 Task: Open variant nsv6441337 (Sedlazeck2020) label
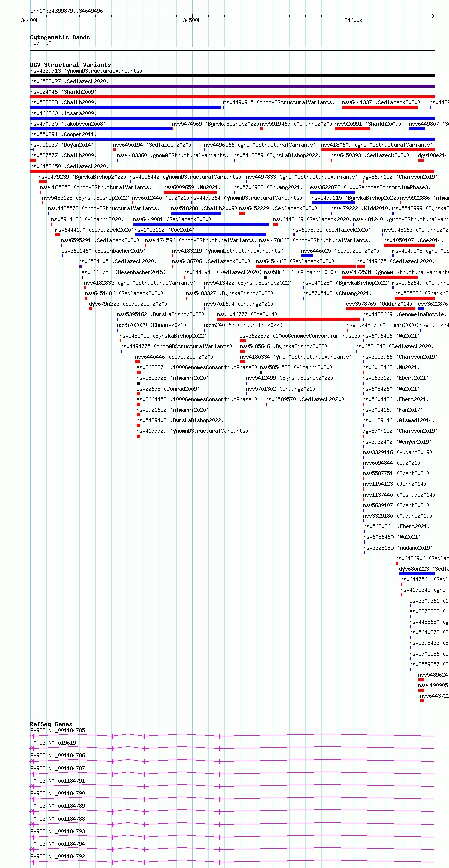381,102
